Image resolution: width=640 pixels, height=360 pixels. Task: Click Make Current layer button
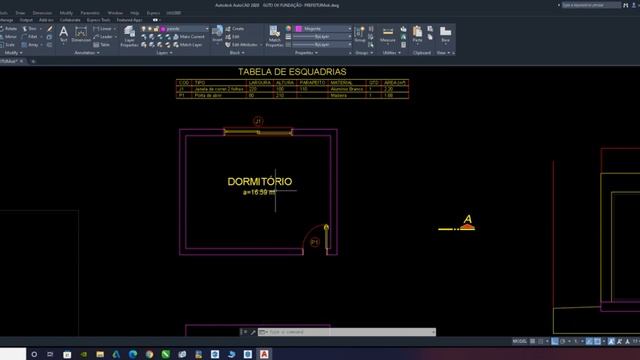pyautogui.click(x=189, y=37)
